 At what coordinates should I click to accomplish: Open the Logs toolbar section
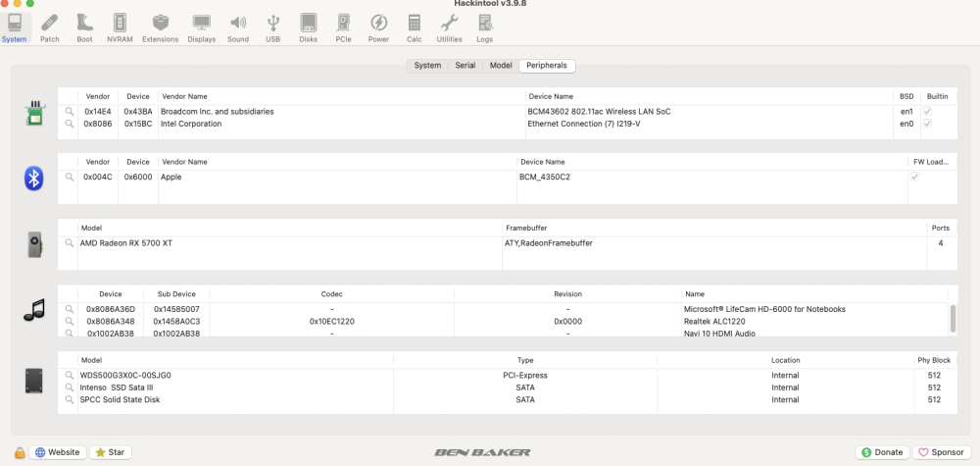pos(485,28)
